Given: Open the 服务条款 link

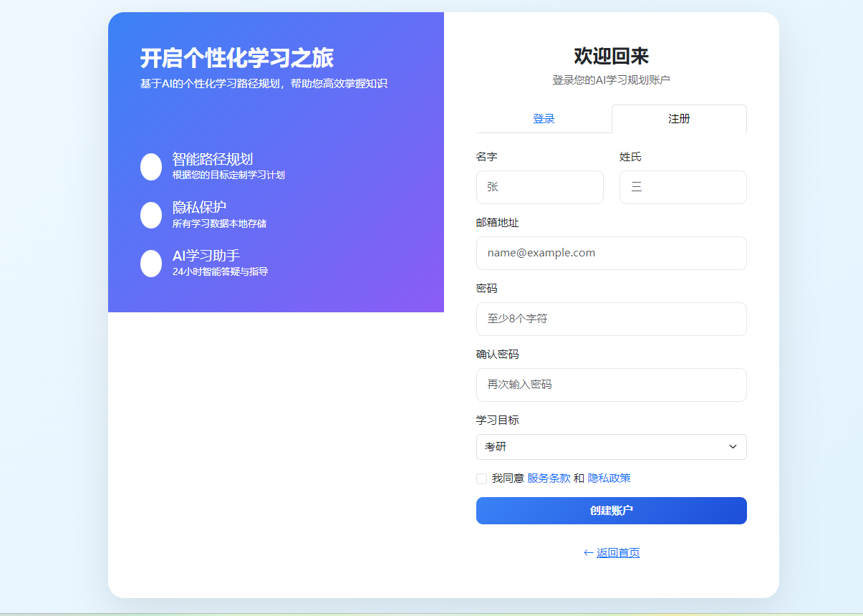Looking at the screenshot, I should point(547,478).
